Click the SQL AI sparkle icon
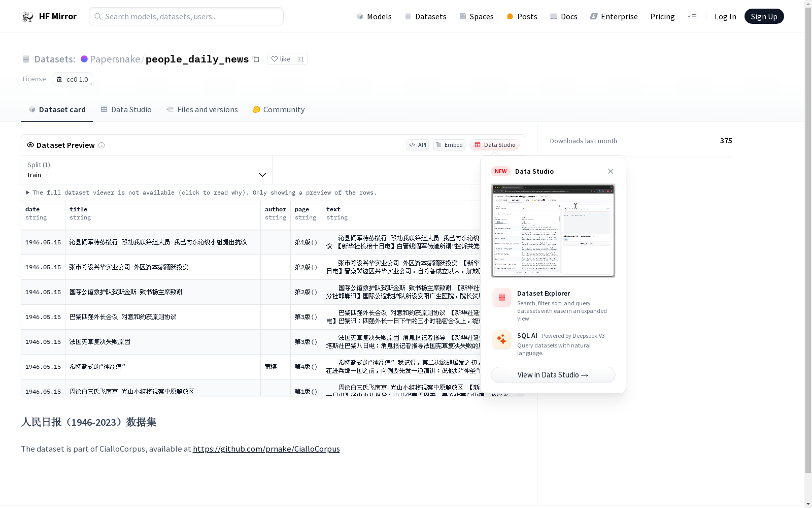The width and height of the screenshot is (812, 508). coord(501,340)
